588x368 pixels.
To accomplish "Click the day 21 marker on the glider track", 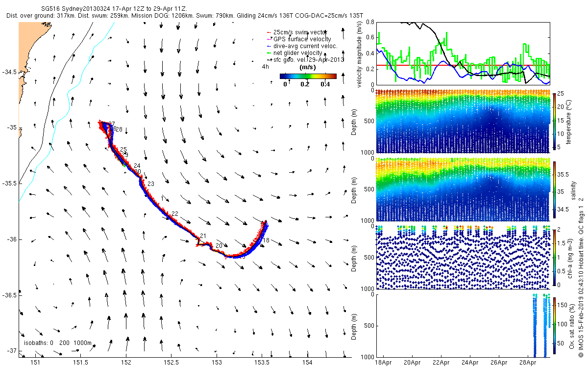I will [203, 237].
